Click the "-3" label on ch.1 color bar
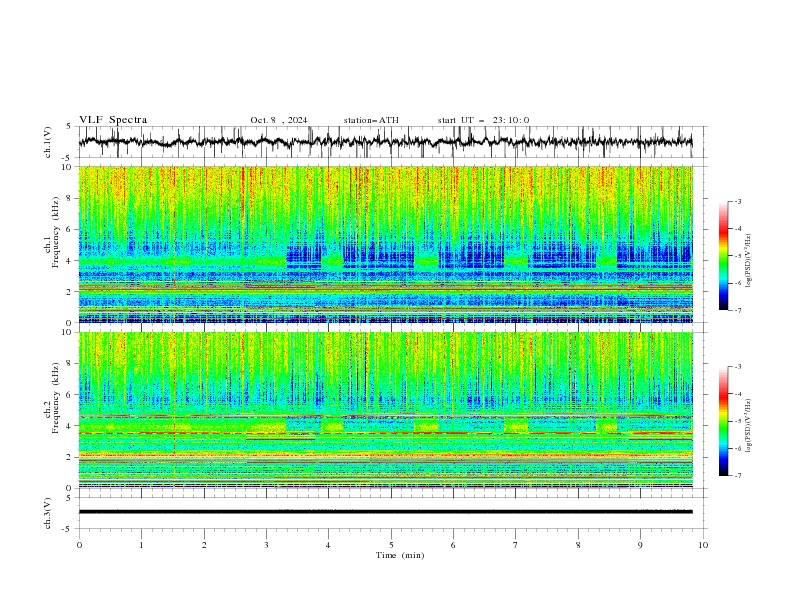Viewport: 792px width, 612px height. 737,201
